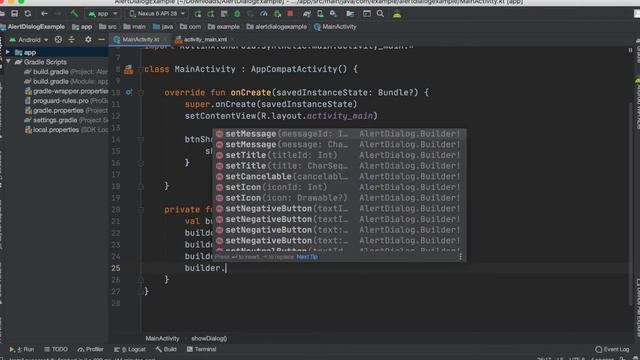Select settings.gradle file

pos(66,120)
